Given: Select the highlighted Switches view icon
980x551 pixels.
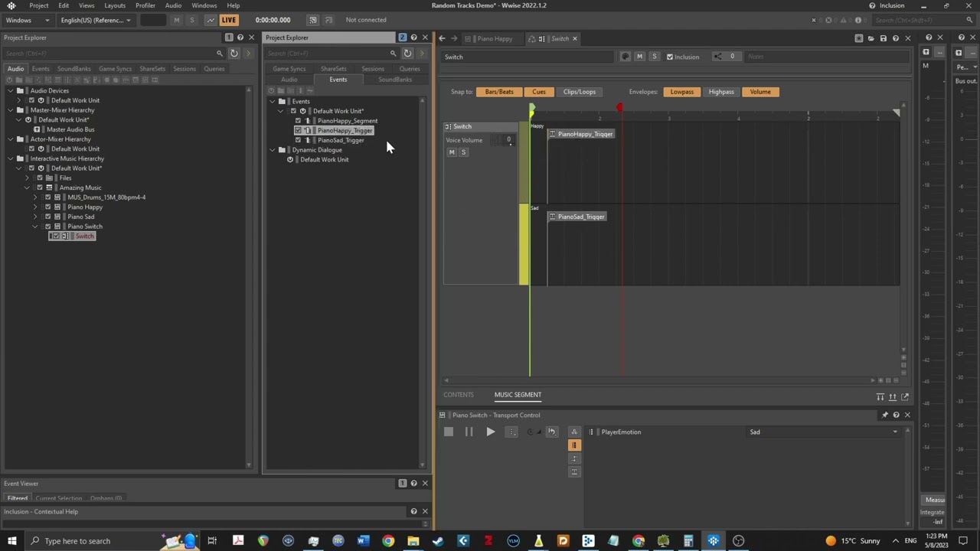Looking at the screenshot, I should click(574, 445).
